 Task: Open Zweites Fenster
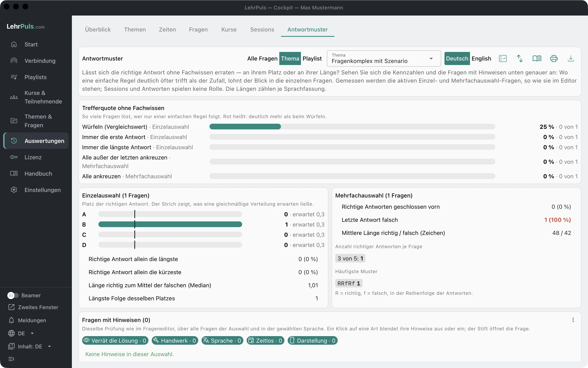pos(33,307)
